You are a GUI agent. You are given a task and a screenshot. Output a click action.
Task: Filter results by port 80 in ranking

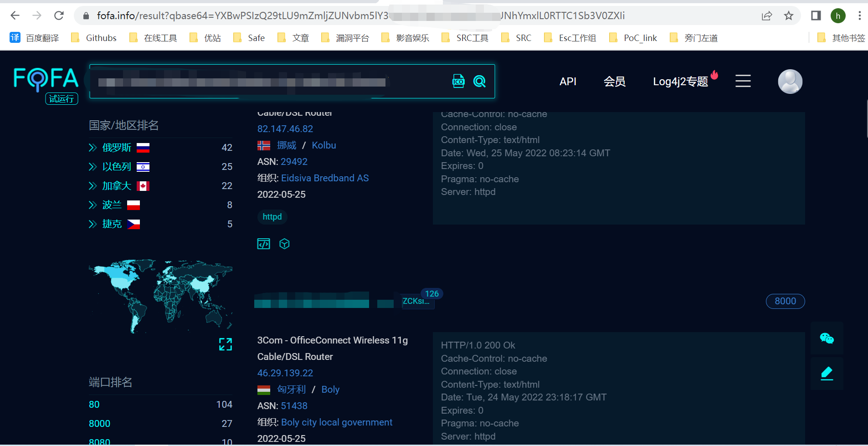coord(94,405)
